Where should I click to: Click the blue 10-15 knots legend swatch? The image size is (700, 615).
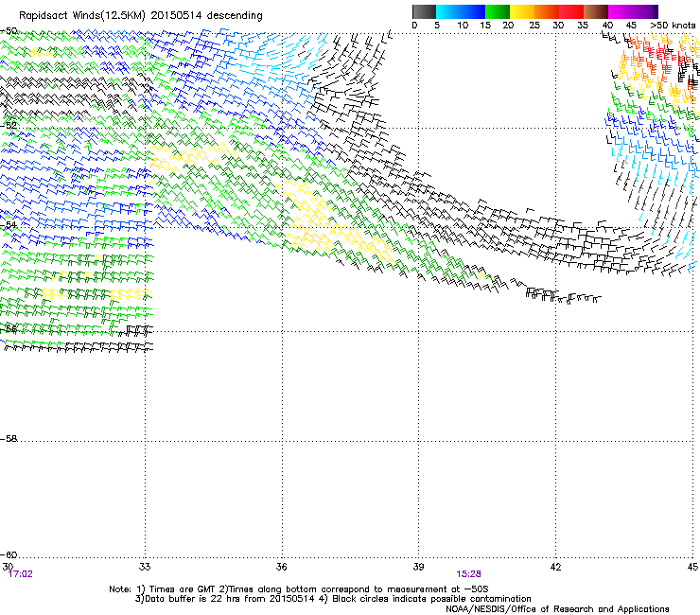pos(473,11)
